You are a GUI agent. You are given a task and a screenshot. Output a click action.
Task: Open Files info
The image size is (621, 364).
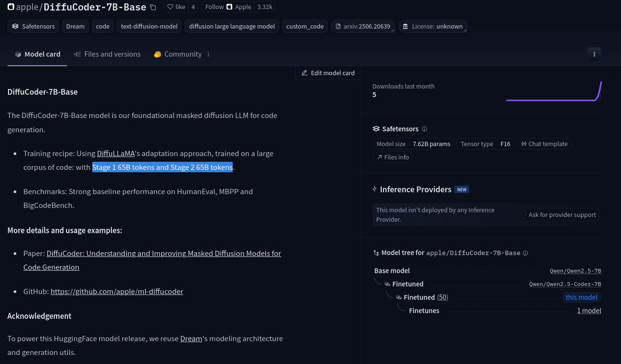pyautogui.click(x=393, y=157)
